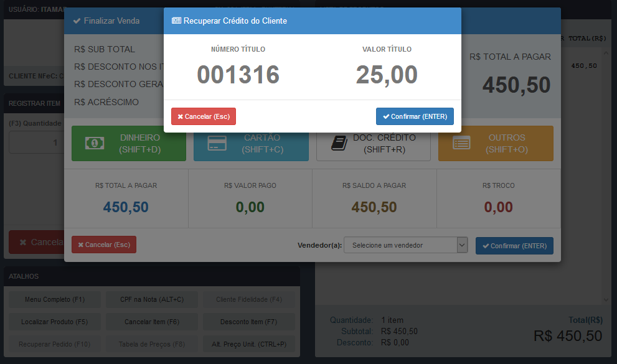
Task: Click the Quantidade input field
Action: click(x=37, y=142)
